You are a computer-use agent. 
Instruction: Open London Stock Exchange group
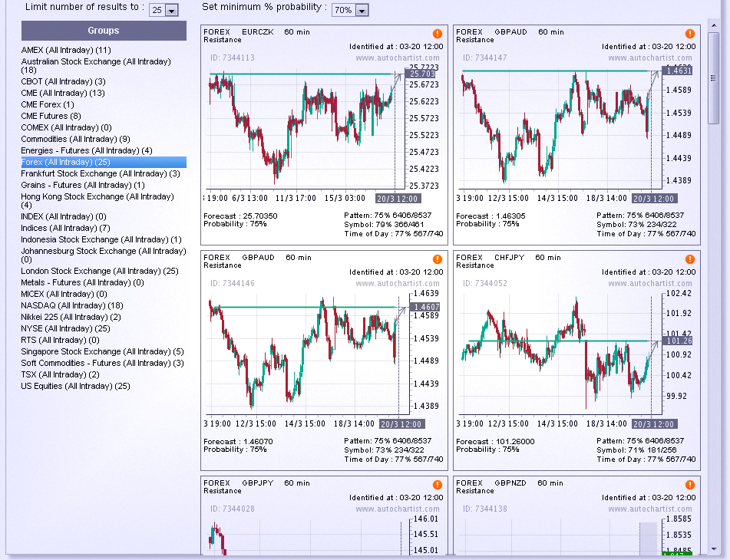coord(100,271)
